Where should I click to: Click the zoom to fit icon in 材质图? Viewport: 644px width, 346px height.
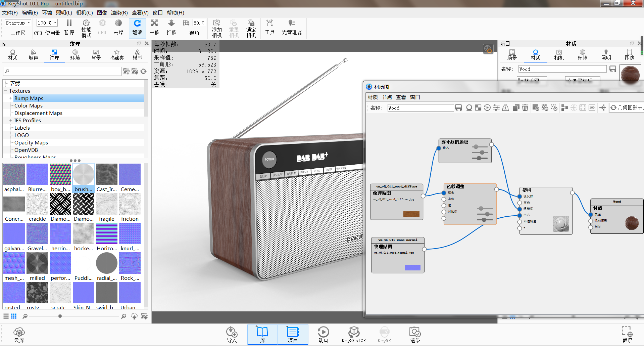(x=583, y=107)
